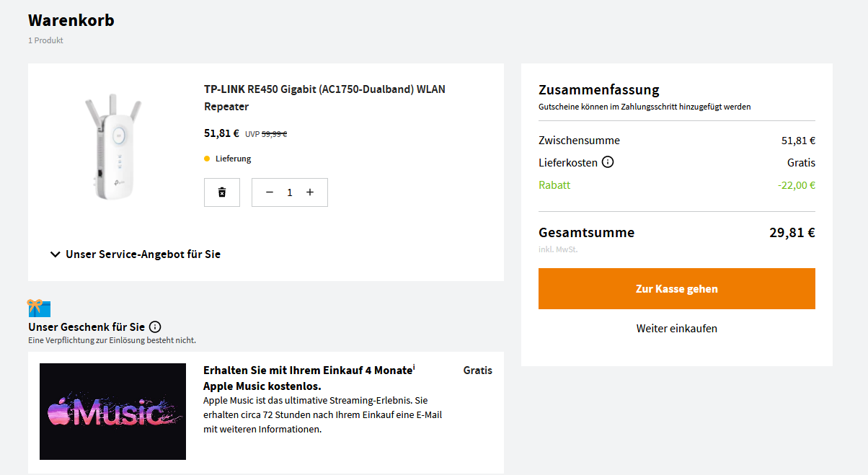The image size is (868, 475).
Task: Proceed with Zur Kasse gehen button
Action: [x=676, y=288]
